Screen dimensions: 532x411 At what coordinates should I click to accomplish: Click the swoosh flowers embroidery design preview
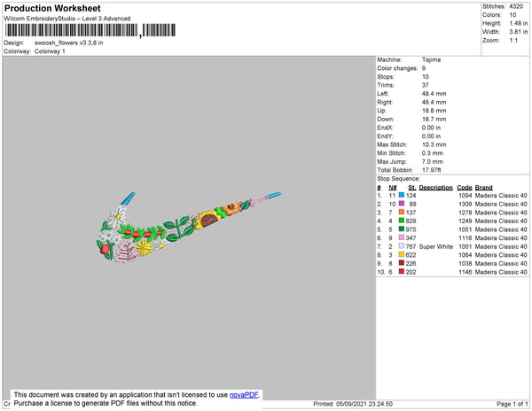[x=189, y=228]
